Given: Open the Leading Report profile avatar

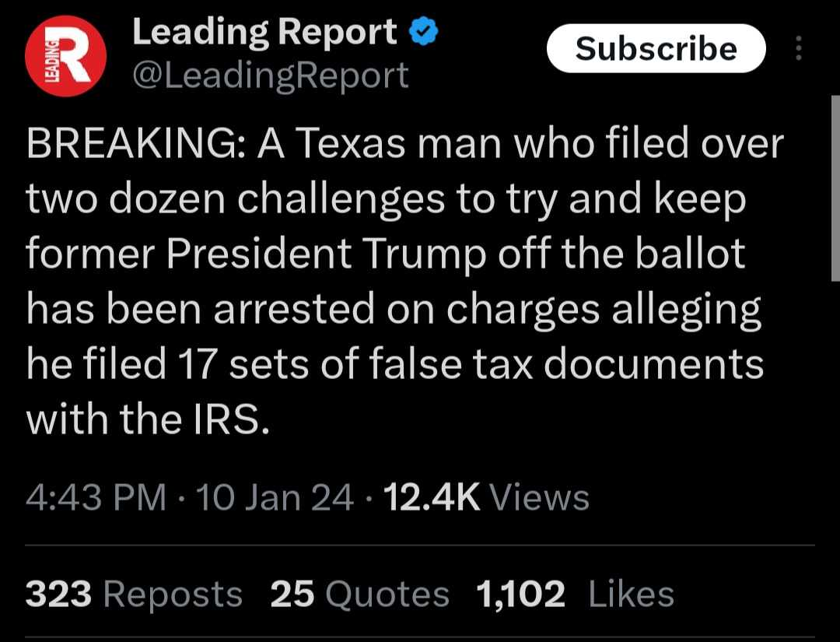Looking at the screenshot, I should [65, 55].
